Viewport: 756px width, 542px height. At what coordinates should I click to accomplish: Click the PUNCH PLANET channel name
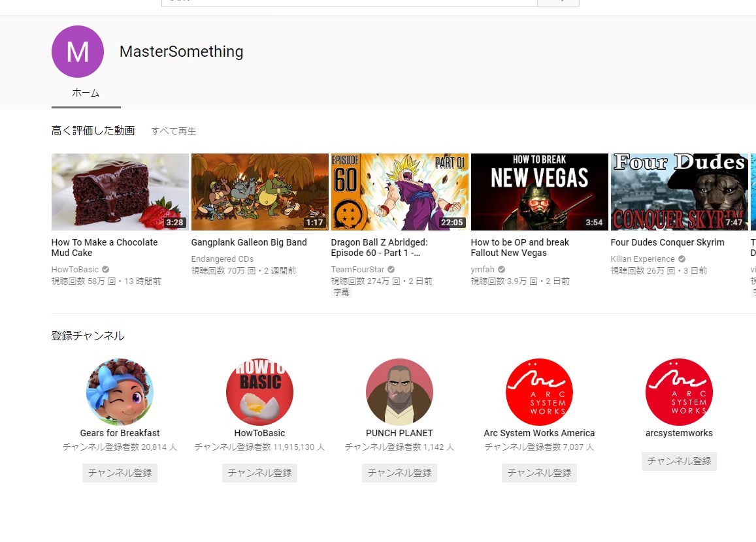point(400,433)
